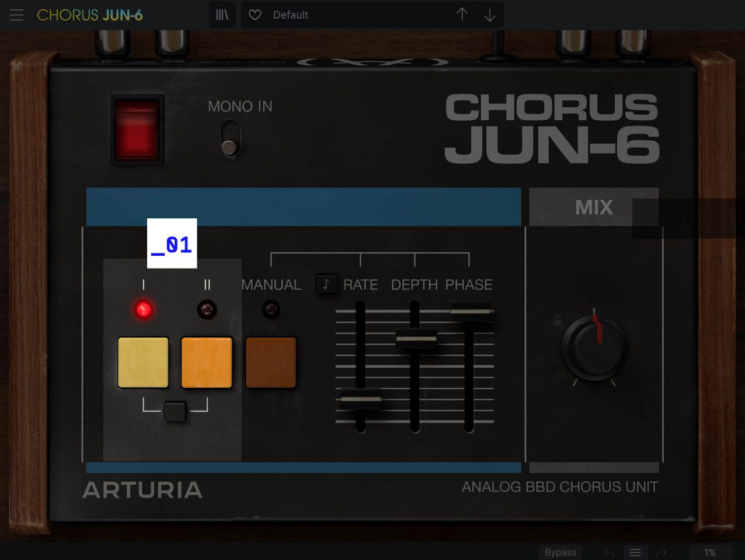This screenshot has height=560, width=745.
Task: Click the MIX knob
Action: (x=594, y=349)
